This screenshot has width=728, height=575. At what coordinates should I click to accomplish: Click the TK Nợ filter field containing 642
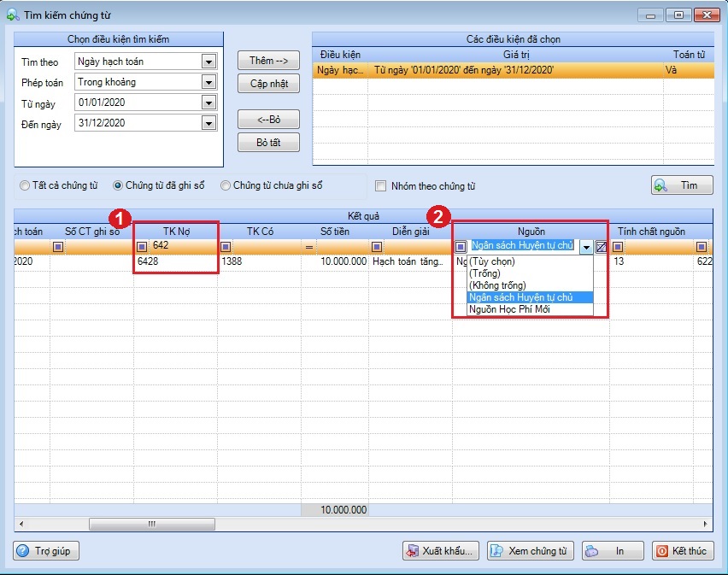[183, 245]
